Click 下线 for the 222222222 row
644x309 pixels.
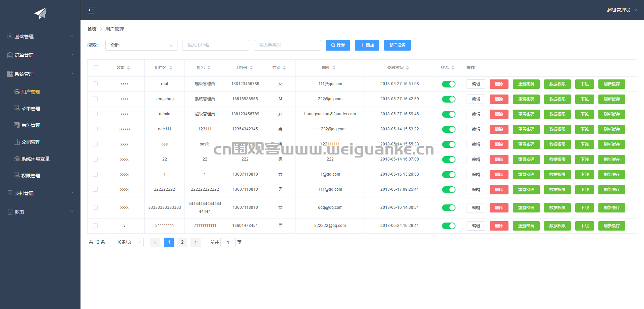(x=585, y=190)
